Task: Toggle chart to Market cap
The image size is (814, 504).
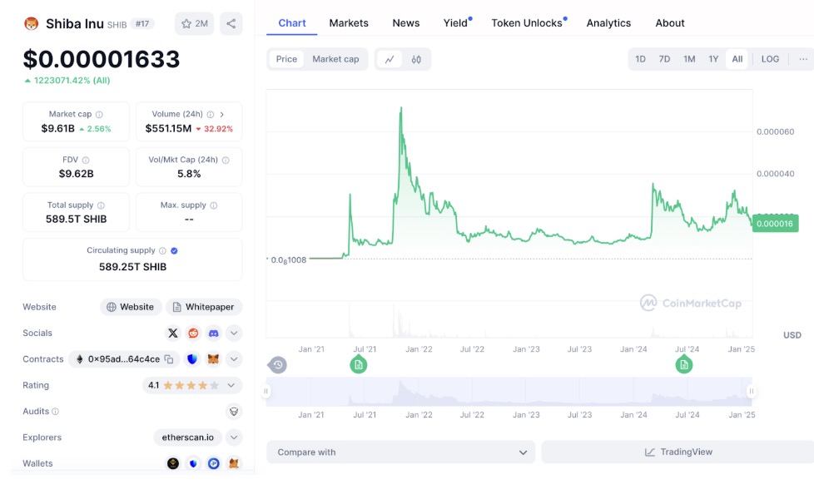Action: (335, 59)
